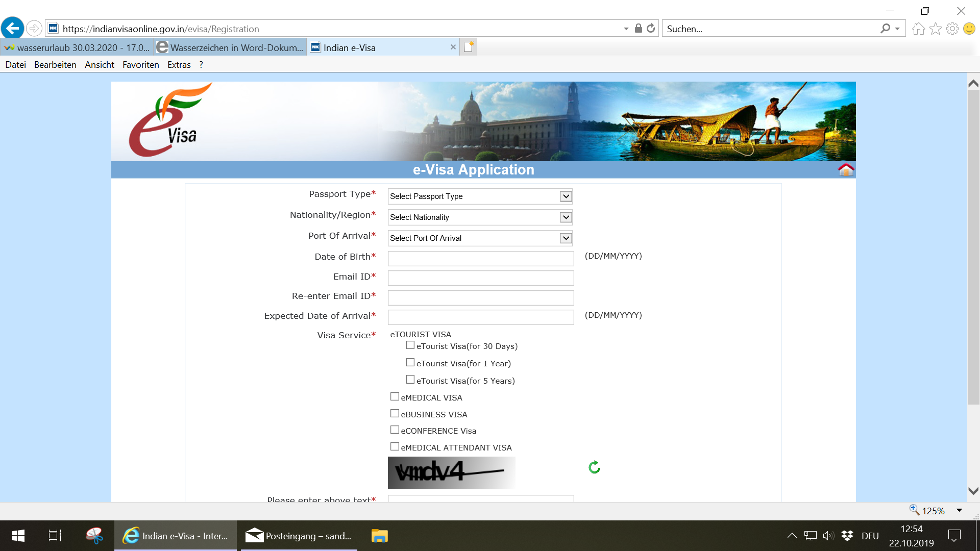Viewport: 980px width, 551px height.
Task: Open the Favoriten menu
Action: [140, 65]
